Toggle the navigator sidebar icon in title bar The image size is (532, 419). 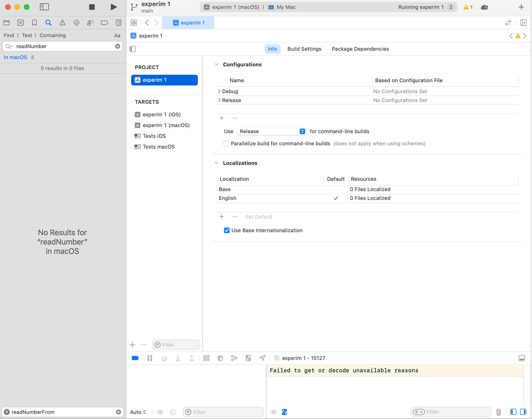pyautogui.click(x=44, y=7)
